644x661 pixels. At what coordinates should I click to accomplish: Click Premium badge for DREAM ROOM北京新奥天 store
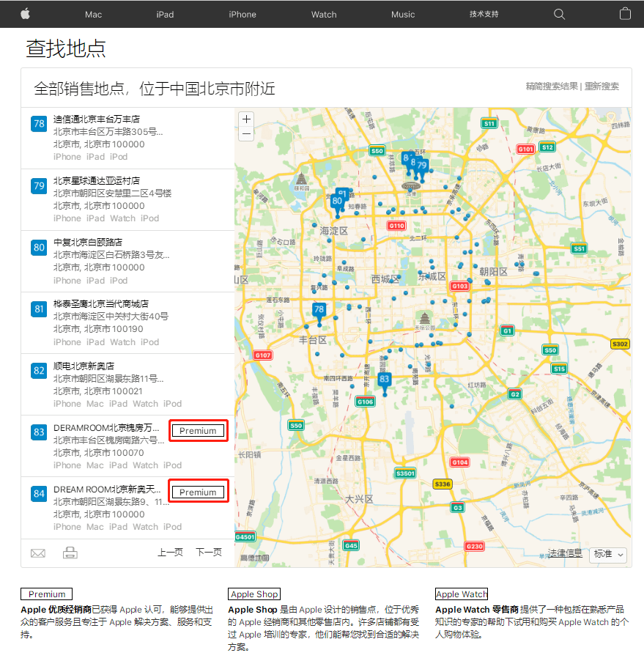coord(198,492)
